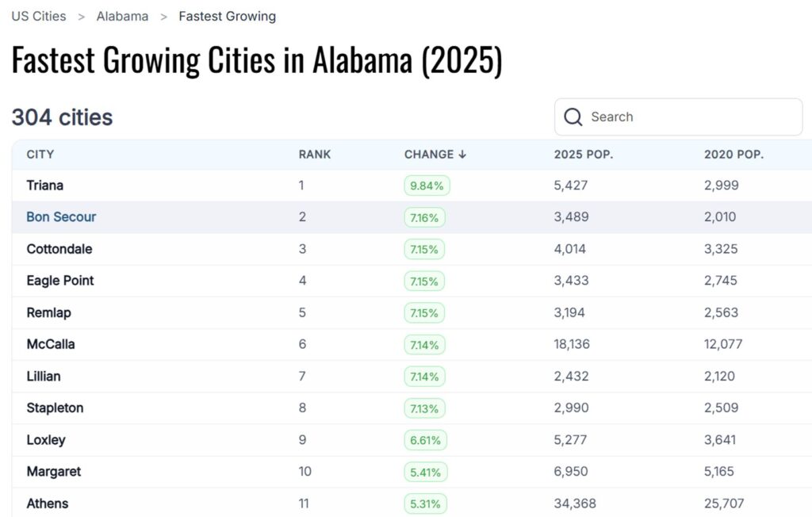This screenshot has width=812, height=517.
Task: Click the Athens city name
Action: tap(48, 504)
